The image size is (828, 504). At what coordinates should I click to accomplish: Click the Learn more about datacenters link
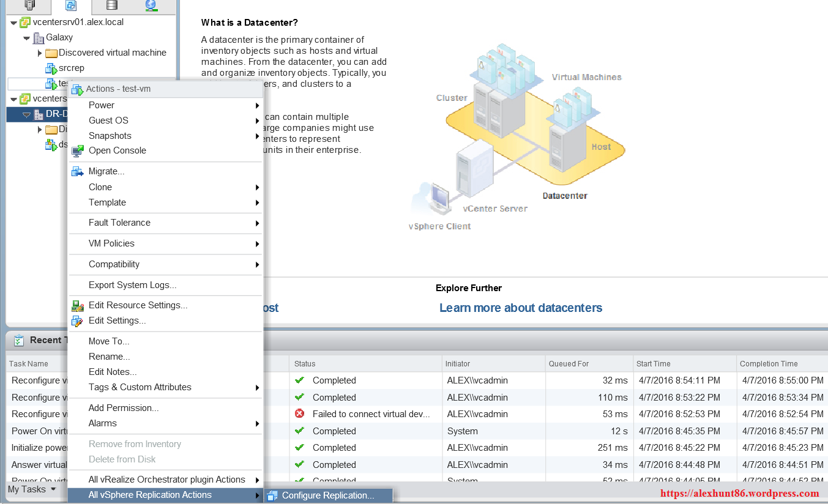(520, 308)
